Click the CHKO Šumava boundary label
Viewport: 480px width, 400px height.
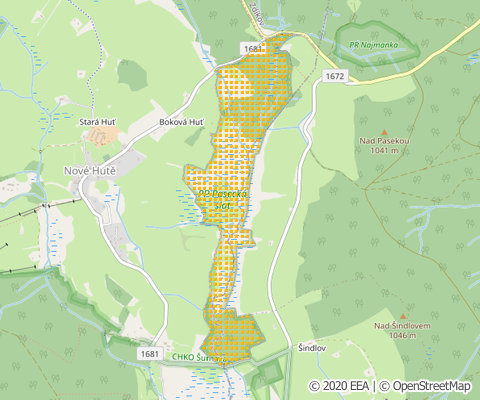tap(199, 357)
